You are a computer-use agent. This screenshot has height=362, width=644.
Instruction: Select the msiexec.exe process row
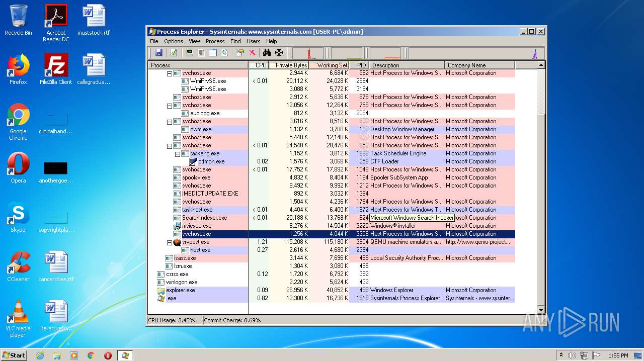click(332, 226)
